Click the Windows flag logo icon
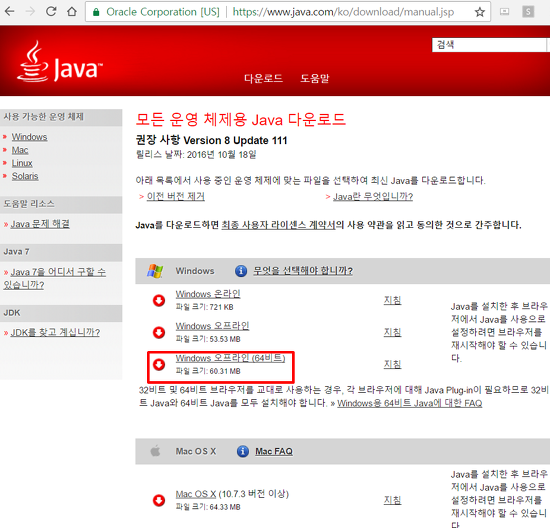This screenshot has height=528, width=550. 155,271
